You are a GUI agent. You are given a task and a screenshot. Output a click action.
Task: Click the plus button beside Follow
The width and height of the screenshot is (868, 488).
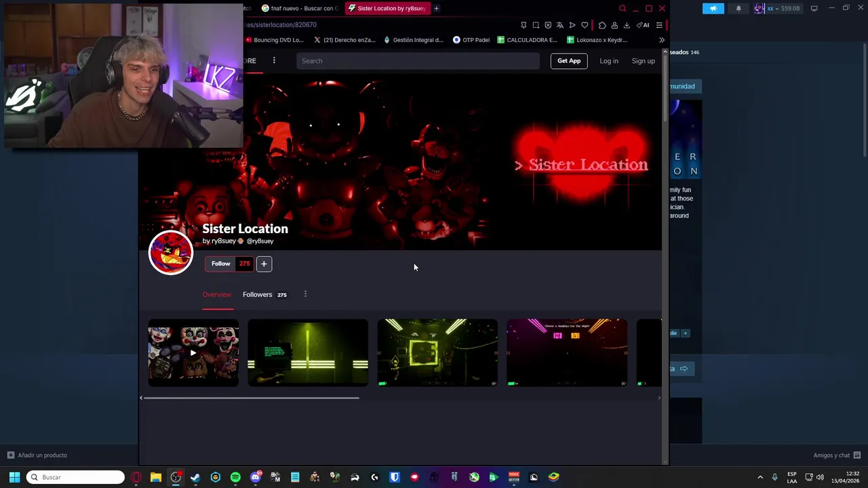click(x=264, y=264)
